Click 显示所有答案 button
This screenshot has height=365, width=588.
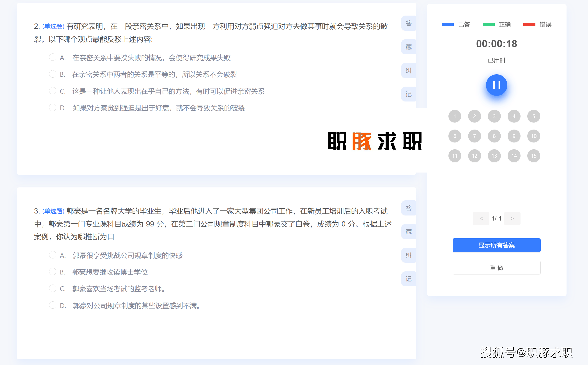click(496, 245)
